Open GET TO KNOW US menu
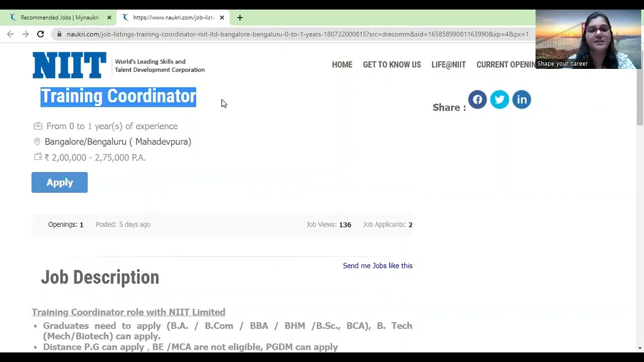This screenshot has width=644, height=362. click(392, 65)
